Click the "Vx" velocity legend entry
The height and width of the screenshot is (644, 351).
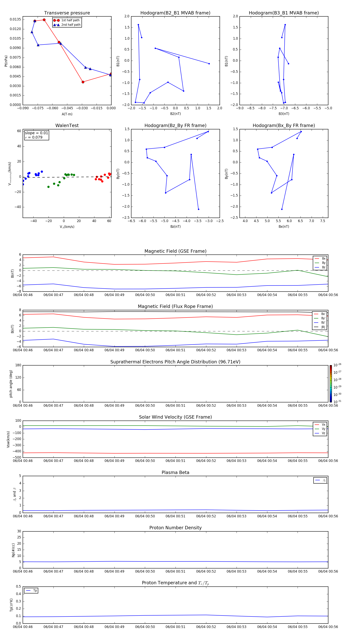tap(320, 425)
